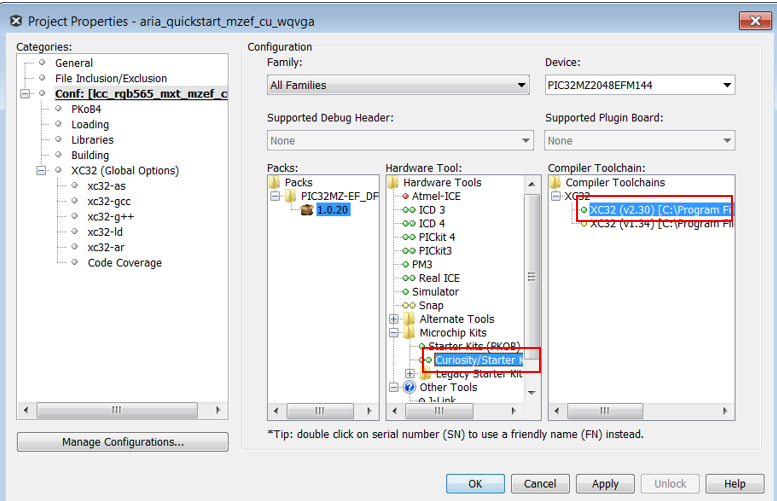
Task: Click the Packs folder icon
Action: pyautogui.click(x=275, y=182)
